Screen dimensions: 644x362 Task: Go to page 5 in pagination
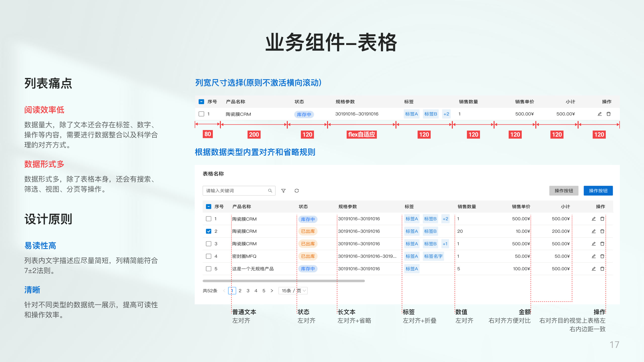[264, 291]
